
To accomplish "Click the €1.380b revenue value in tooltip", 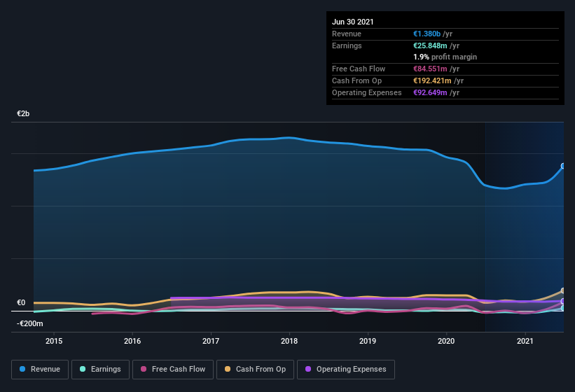I will [x=427, y=34].
